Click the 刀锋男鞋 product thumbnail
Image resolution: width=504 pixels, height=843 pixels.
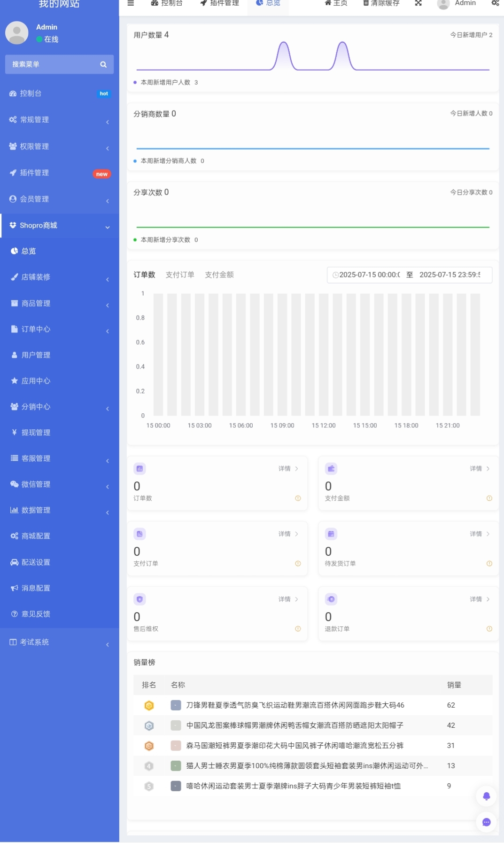(176, 705)
